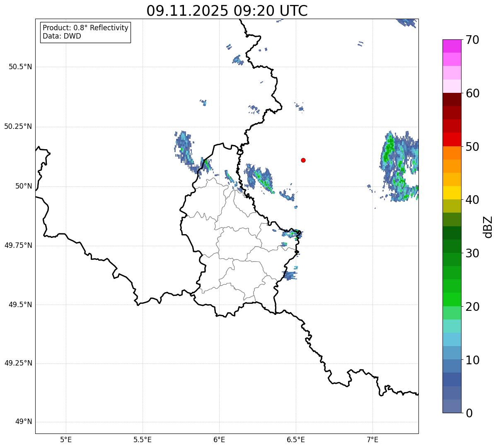The width and height of the screenshot is (498, 448).
Task: Click the 6°E longitude label
Action: [219, 439]
